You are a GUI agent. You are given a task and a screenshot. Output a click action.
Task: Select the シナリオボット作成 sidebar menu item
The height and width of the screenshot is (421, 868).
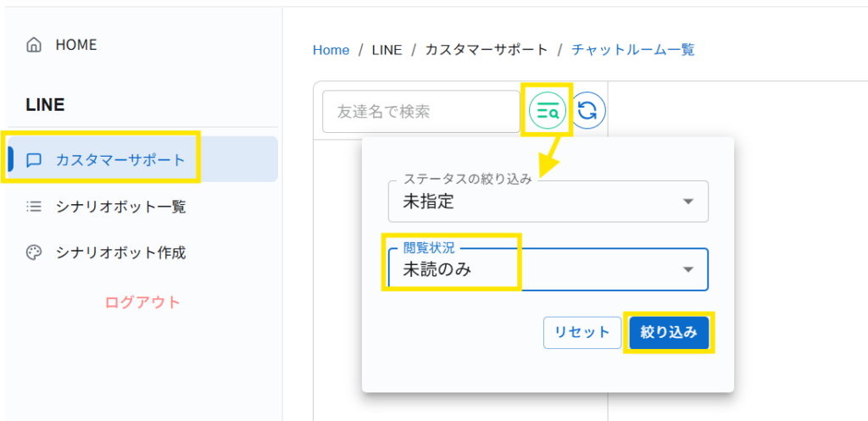(x=120, y=252)
